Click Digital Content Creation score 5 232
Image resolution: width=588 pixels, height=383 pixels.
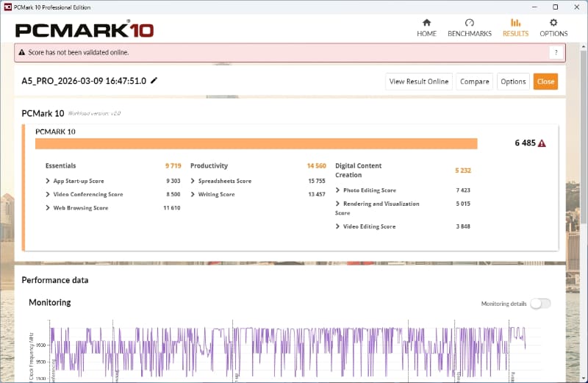click(463, 171)
